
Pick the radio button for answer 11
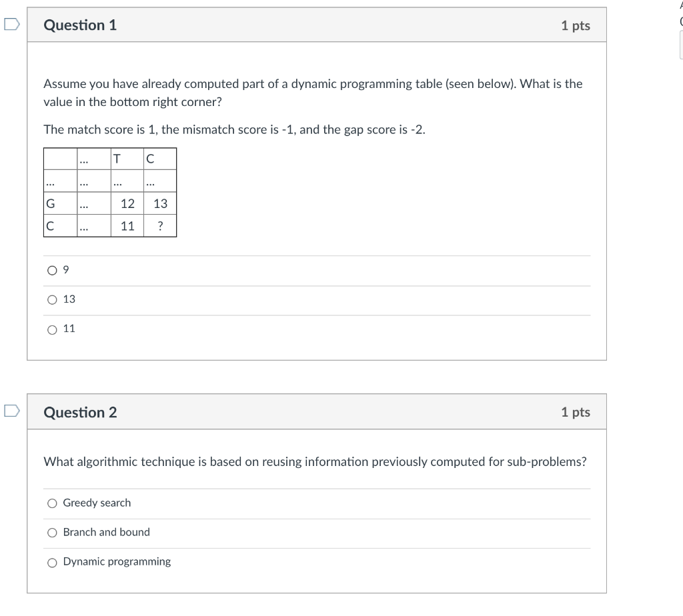point(52,329)
